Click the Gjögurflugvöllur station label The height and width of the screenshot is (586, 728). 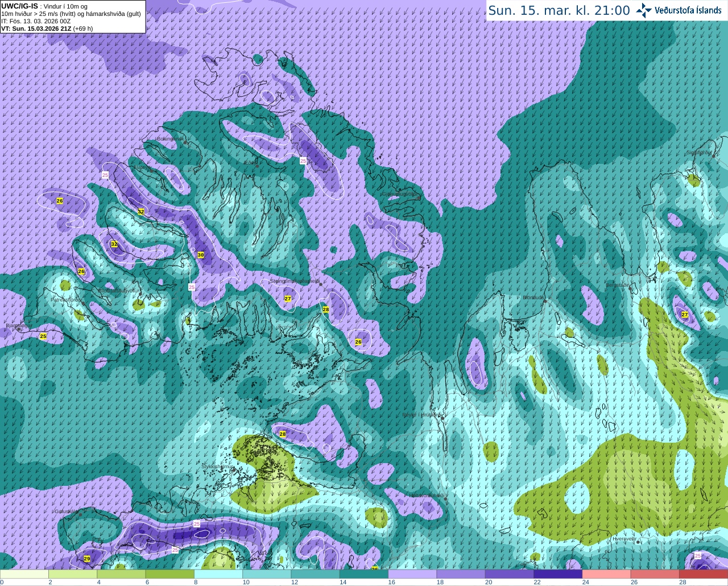[x=401, y=193]
